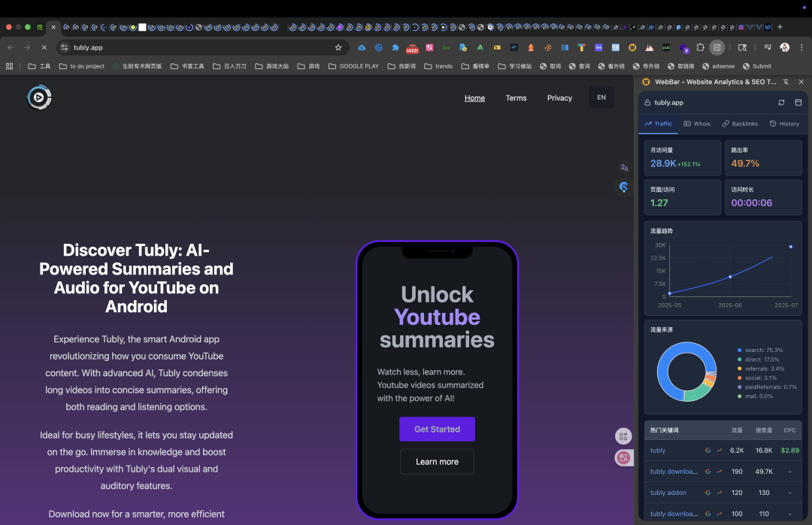812x525 pixels.
Task: Open the green pub extension icon
Action: pyautogui.click(x=666, y=47)
